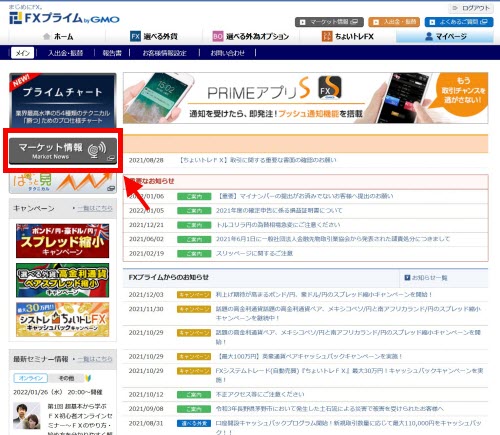500x435 pixels.
Task: Open the ぱっと見テクニカル banner
Action: (63, 183)
